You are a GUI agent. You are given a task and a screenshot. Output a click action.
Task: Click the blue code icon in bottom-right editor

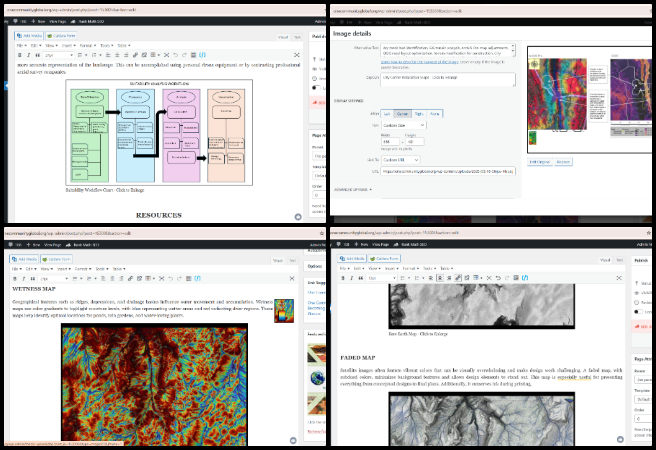coord(525,278)
